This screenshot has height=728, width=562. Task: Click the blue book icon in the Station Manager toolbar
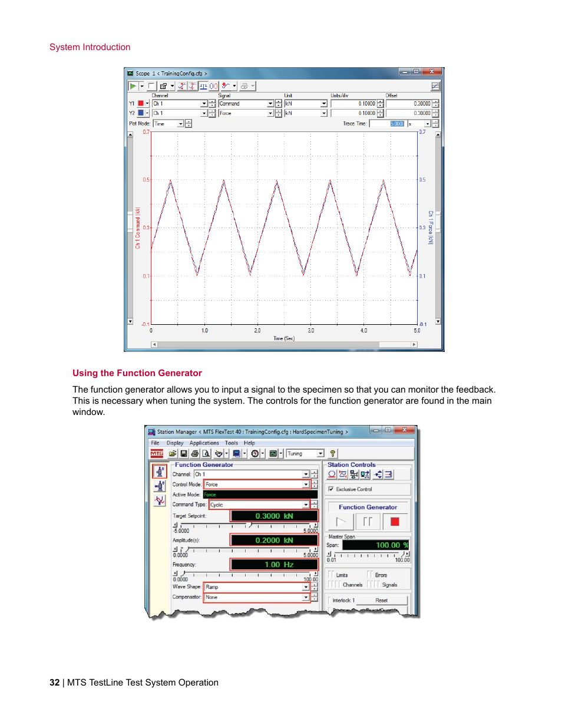tap(237, 453)
